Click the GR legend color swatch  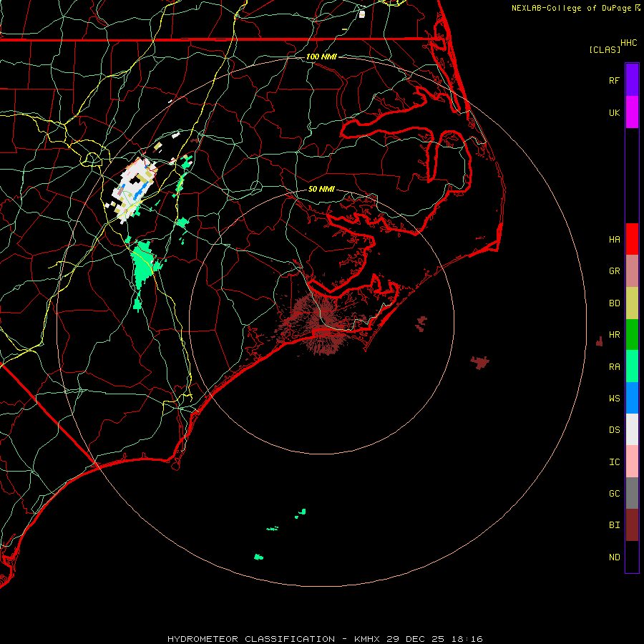pos(632,271)
